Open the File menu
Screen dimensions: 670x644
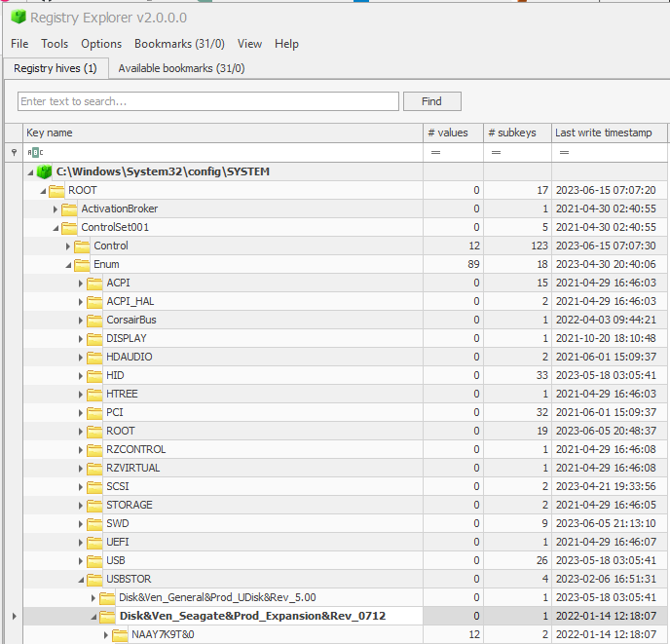[19, 44]
